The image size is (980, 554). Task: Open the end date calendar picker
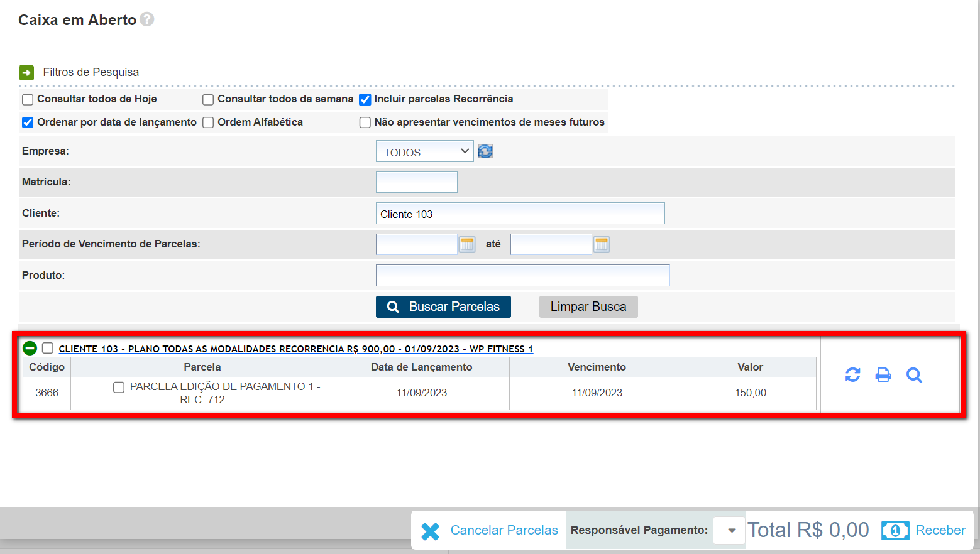tap(602, 244)
